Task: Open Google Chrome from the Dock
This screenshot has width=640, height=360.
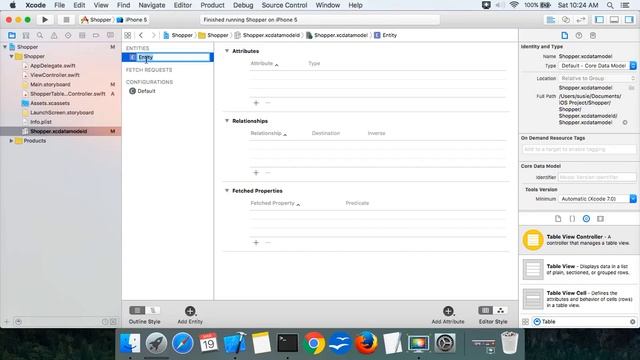Action: [314, 343]
